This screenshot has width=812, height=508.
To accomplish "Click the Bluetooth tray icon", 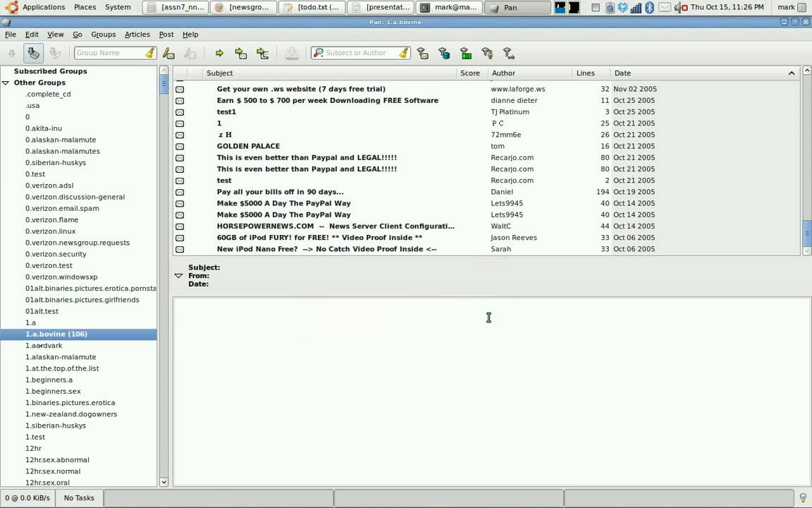I will (x=649, y=7).
